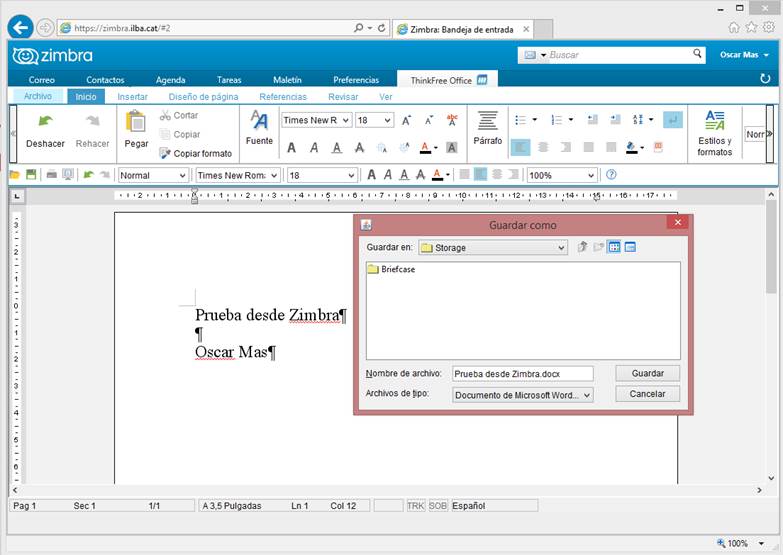This screenshot has width=783, height=555.
Task: Open the Normal style dropdown in quick toolbar
Action: click(x=182, y=175)
